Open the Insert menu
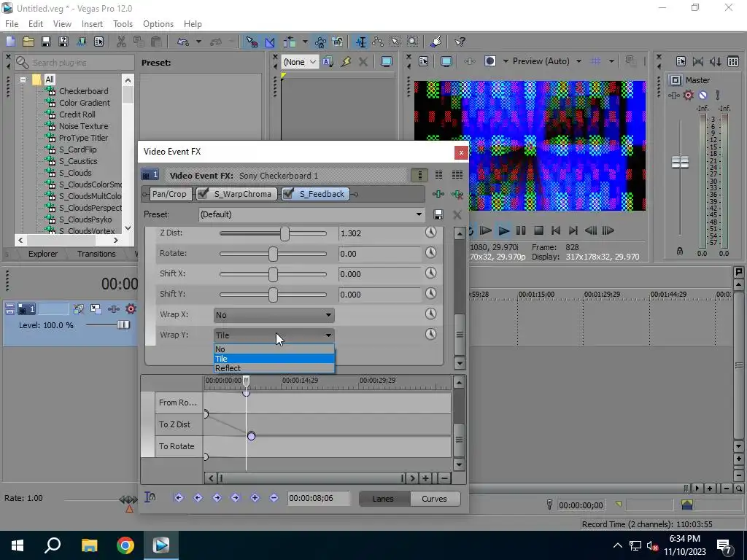 point(92,24)
